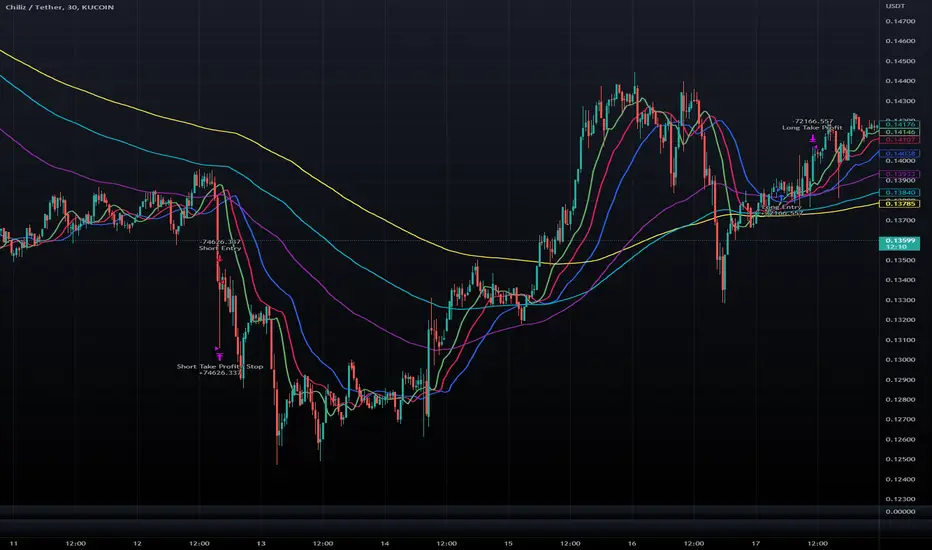Click the 0.13000 price axis label

click(x=900, y=360)
